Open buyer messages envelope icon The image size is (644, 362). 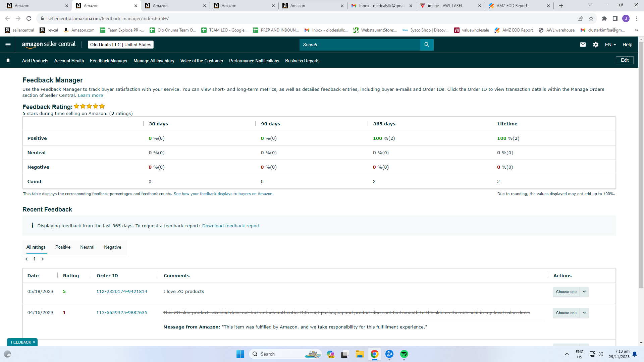coord(583,45)
